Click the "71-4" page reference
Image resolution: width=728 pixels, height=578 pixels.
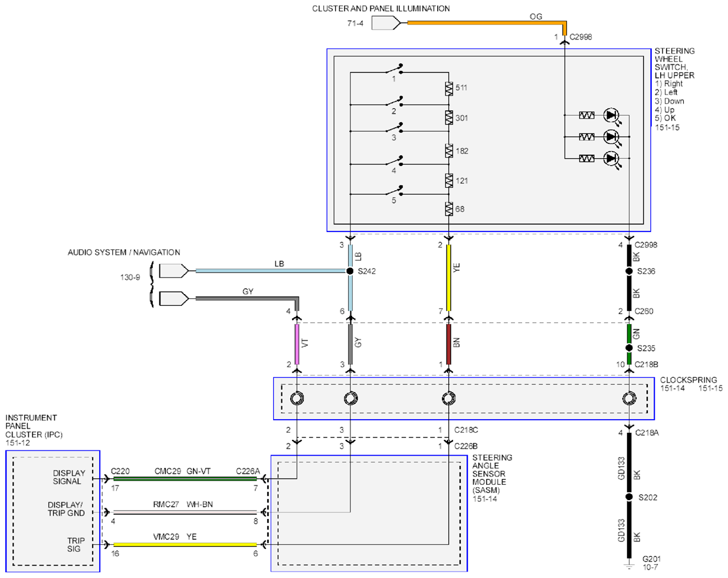click(x=355, y=24)
